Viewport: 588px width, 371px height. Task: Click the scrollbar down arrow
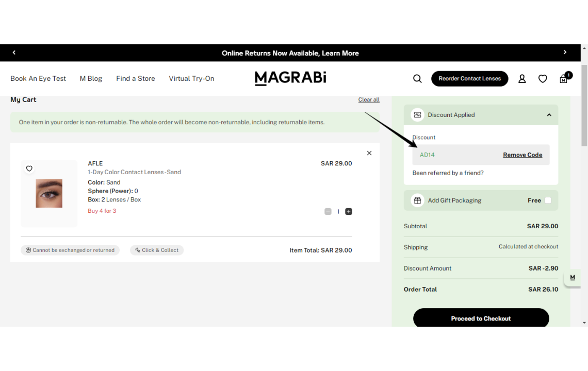584,323
